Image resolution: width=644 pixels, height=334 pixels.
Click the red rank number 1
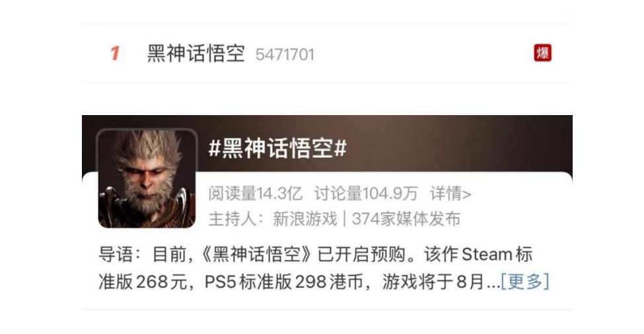coord(114,54)
